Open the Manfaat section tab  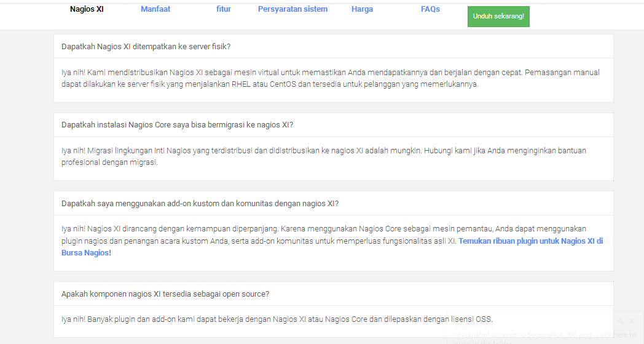[155, 9]
